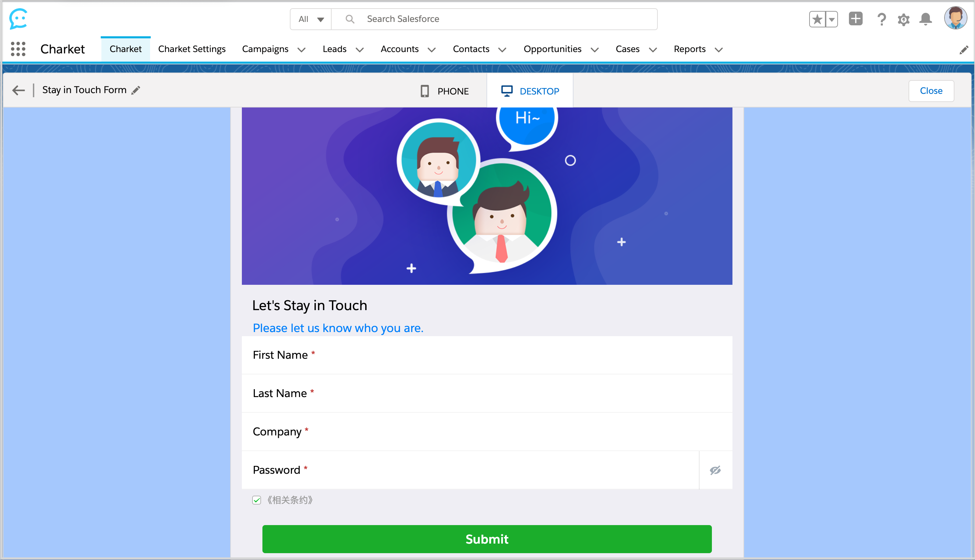975x560 pixels.
Task: Click the First Name field
Action: click(487, 355)
